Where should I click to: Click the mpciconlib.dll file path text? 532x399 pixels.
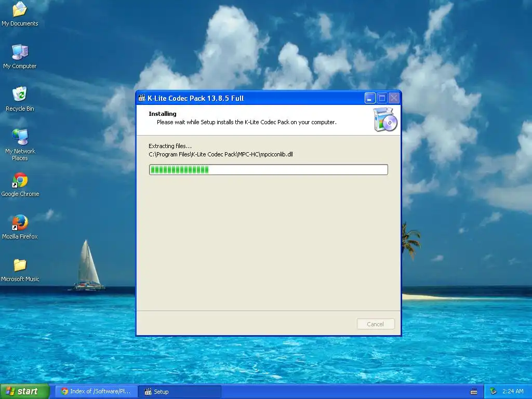(220, 154)
